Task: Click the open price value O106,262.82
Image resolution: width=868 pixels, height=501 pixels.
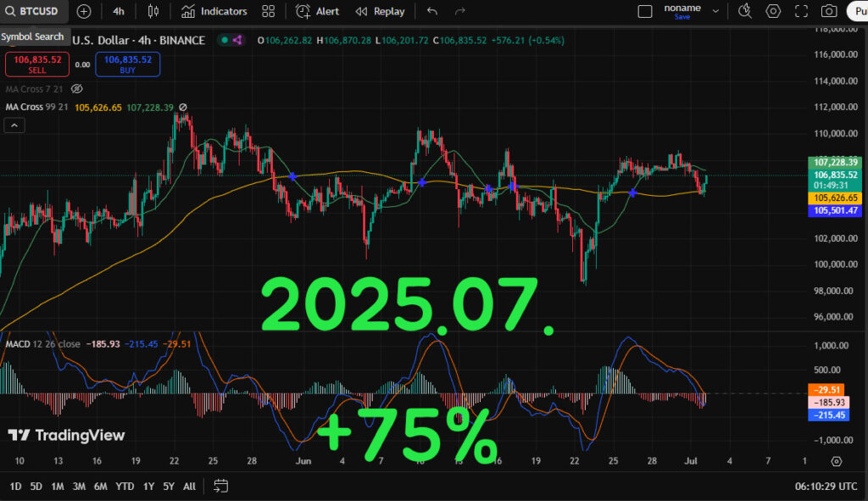Action: 285,41
